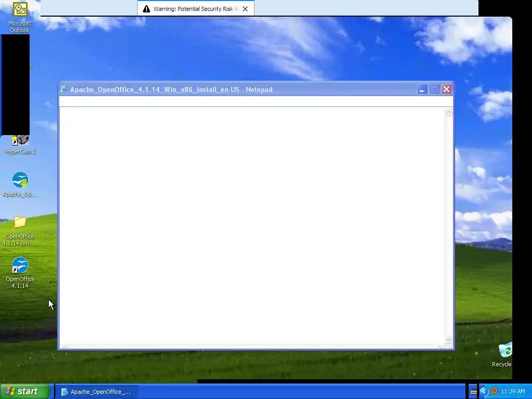Image resolution: width=532 pixels, height=399 pixels.
Task: Select the Recycle Bin desktop icon
Action: (503, 354)
